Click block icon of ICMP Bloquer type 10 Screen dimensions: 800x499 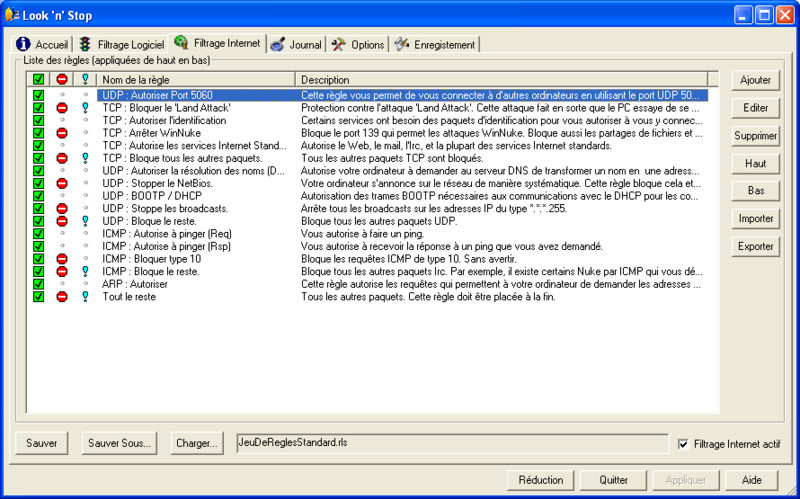[62, 259]
